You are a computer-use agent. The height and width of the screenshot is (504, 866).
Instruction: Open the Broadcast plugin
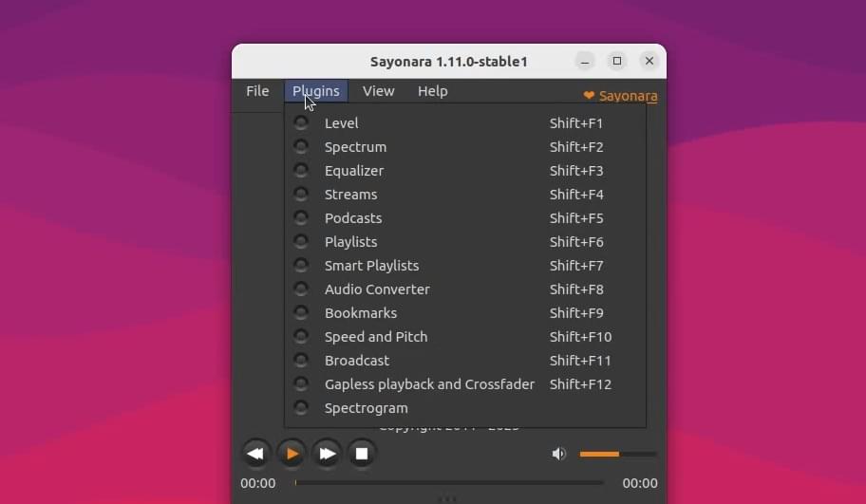click(465, 361)
